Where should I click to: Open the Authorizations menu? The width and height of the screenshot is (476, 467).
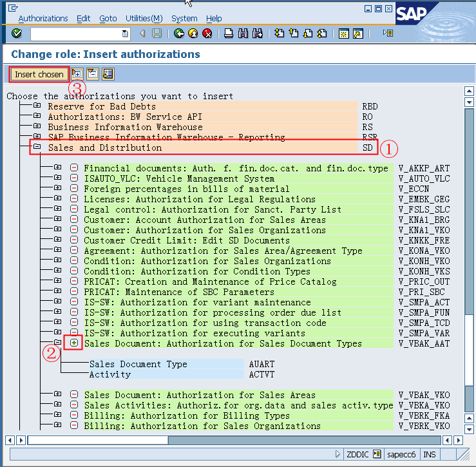[43, 19]
